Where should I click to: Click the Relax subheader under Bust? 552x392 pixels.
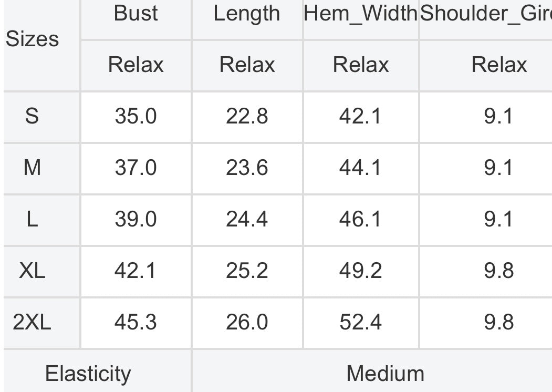coord(136,65)
